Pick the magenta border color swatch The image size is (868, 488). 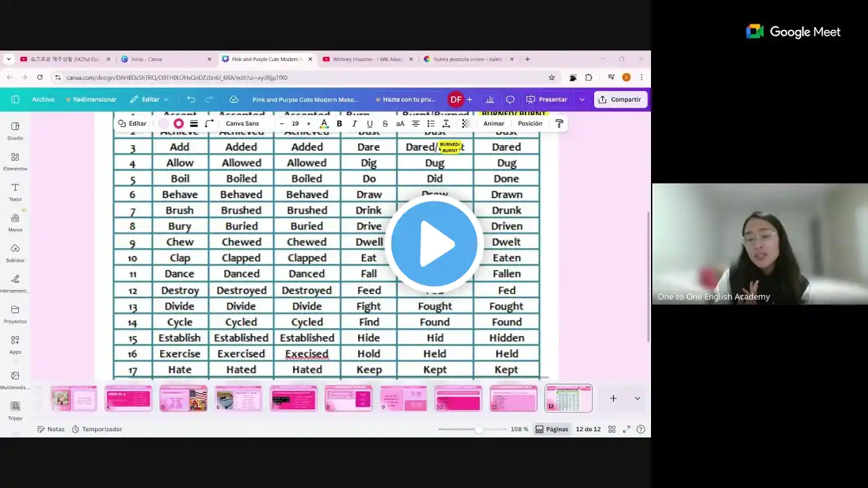(178, 123)
